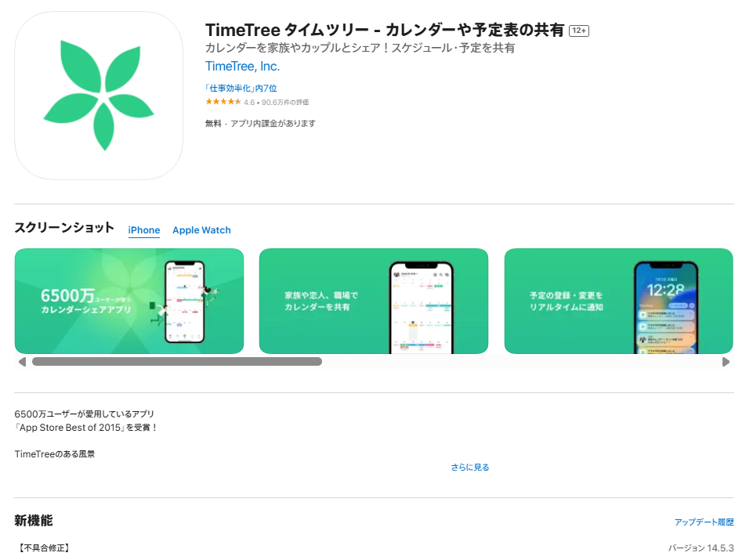Viewport: 753px width, 560px height.
Task: Click the 新機能 section heading
Action: pyautogui.click(x=34, y=521)
